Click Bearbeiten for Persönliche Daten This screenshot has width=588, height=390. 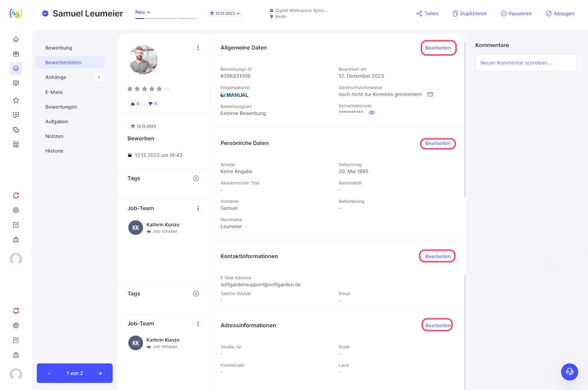[438, 144]
